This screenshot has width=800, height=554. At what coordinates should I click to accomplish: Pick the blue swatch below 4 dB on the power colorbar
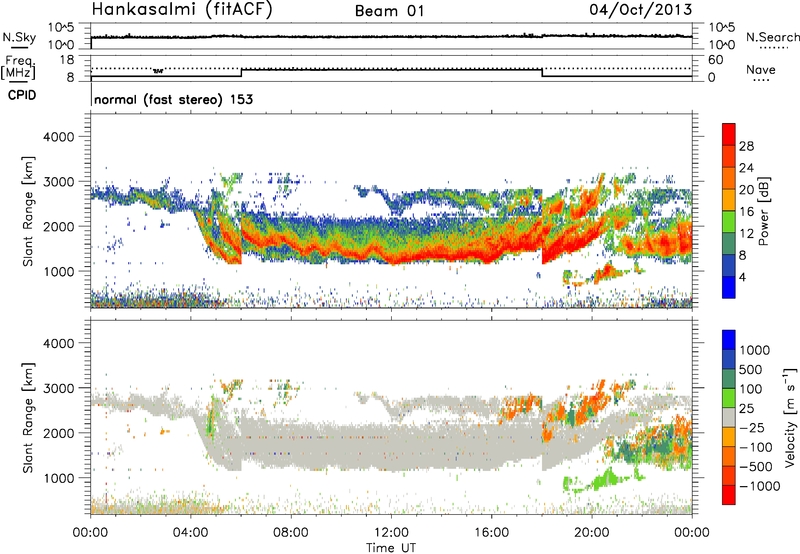[x=729, y=287]
